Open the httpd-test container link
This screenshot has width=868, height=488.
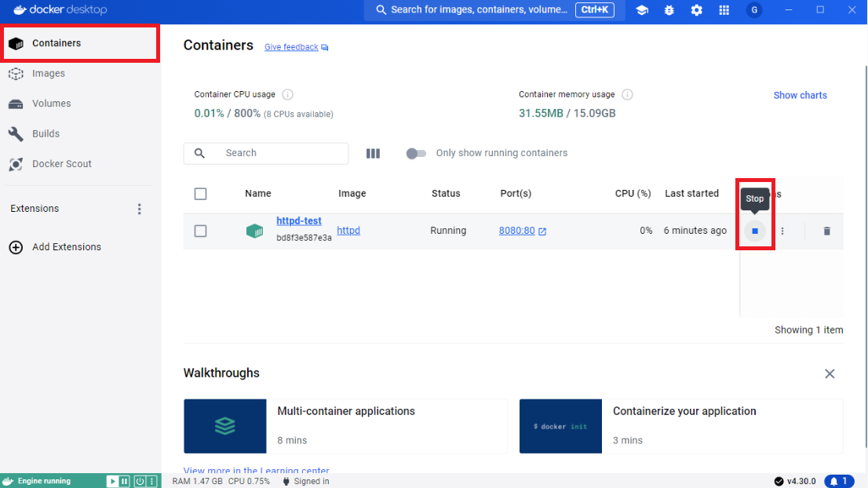tap(299, 220)
